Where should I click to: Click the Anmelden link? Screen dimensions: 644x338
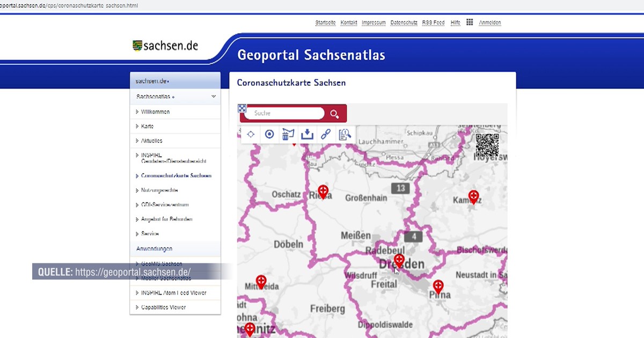489,23
